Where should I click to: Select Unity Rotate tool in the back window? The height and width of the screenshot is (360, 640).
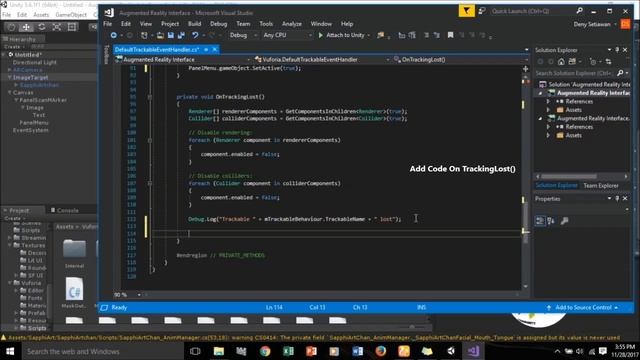tap(42, 27)
